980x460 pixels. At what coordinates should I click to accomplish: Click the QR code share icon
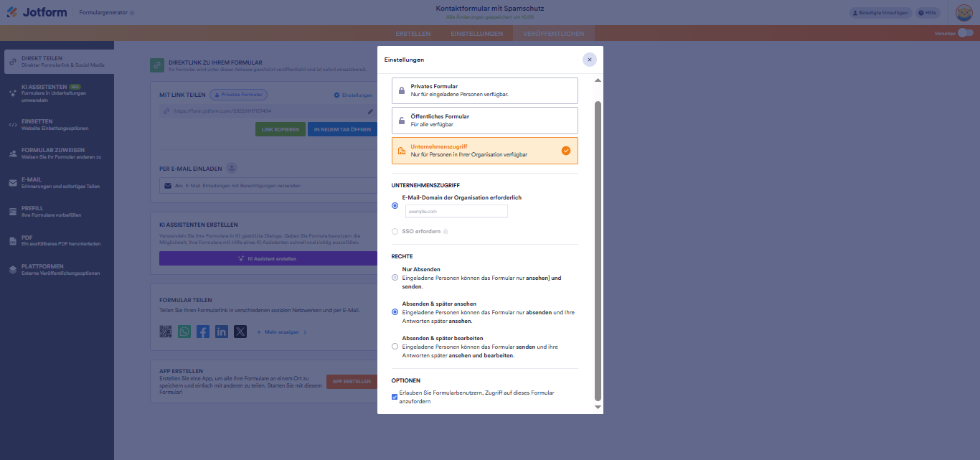coord(166,332)
